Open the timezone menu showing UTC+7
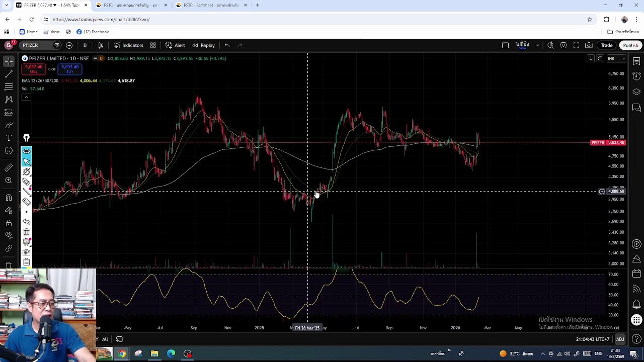The height and width of the screenshot is (362, 644). click(x=593, y=339)
